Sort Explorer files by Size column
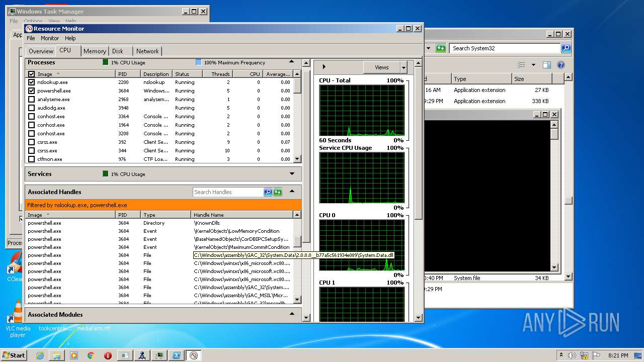This screenshot has height=362, width=644. [x=531, y=79]
